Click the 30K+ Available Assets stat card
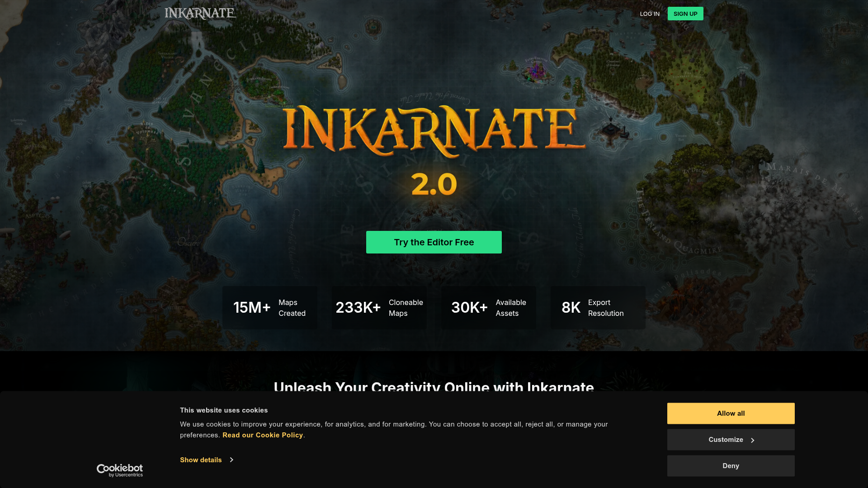 click(x=489, y=308)
